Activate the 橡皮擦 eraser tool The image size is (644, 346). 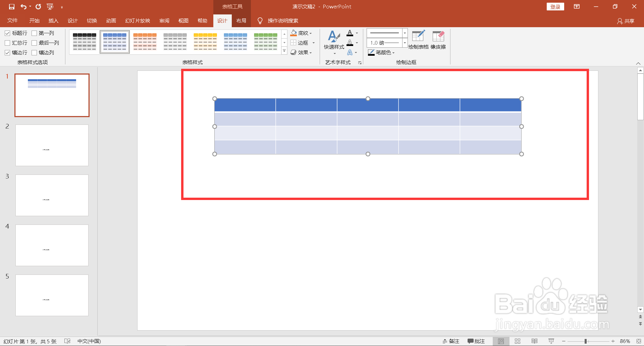pyautogui.click(x=438, y=40)
